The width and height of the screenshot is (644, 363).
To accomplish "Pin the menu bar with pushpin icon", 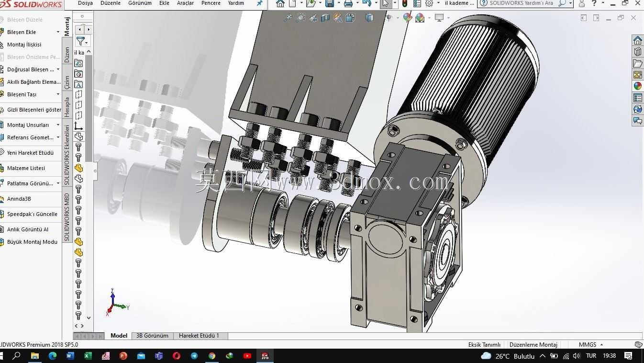I will point(259,3).
